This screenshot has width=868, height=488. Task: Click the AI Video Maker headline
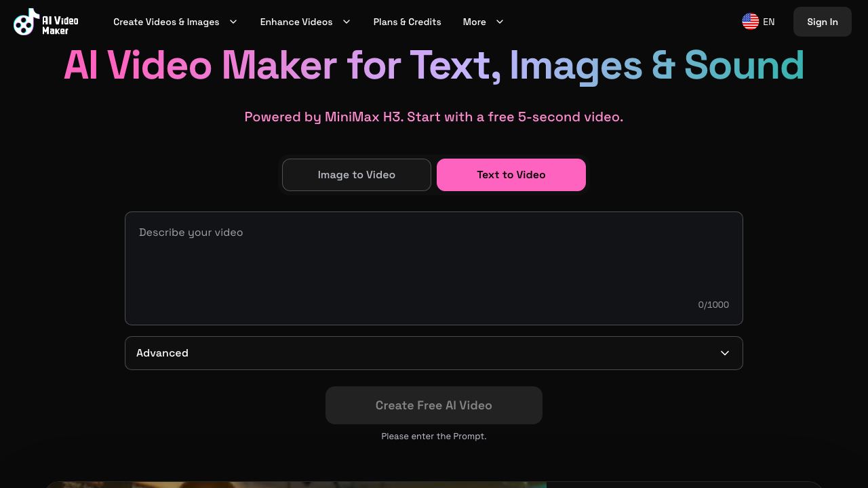pyautogui.click(x=434, y=66)
